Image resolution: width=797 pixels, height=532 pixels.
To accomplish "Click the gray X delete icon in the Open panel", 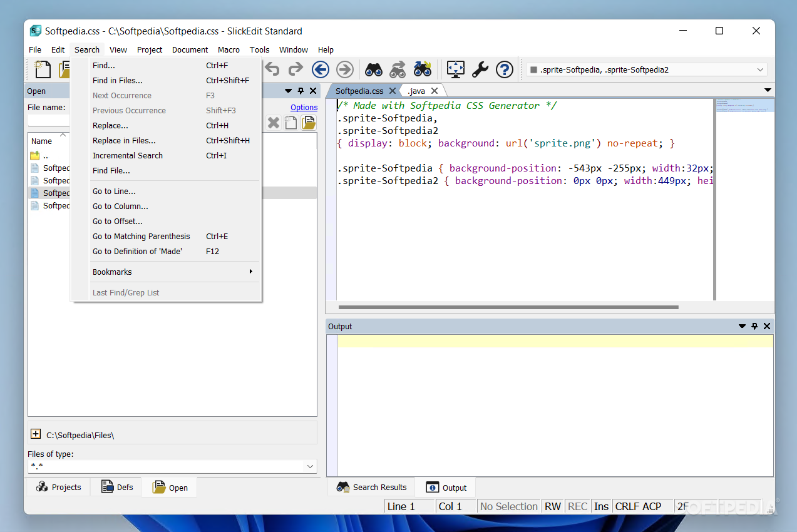I will 274,123.
